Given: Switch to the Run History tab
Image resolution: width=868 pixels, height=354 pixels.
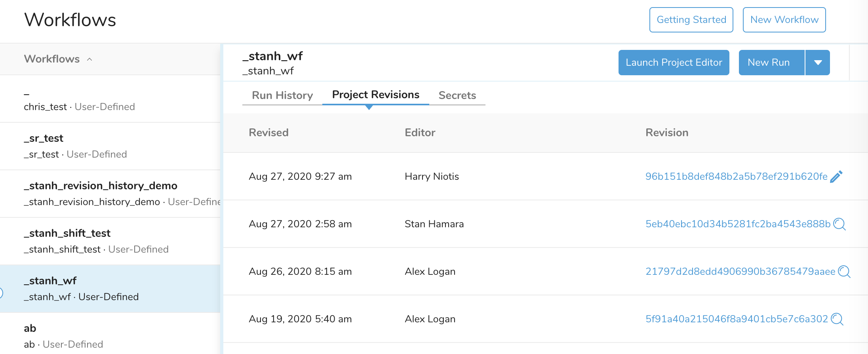Looking at the screenshot, I should tap(282, 95).
